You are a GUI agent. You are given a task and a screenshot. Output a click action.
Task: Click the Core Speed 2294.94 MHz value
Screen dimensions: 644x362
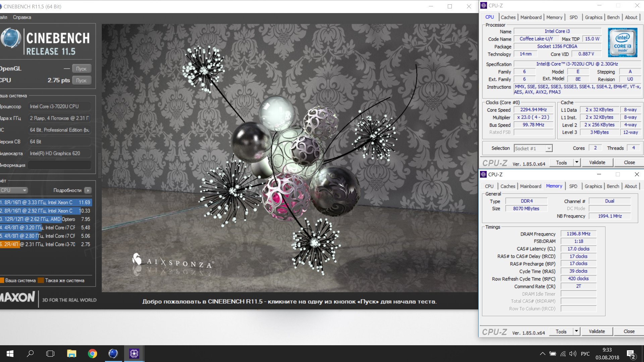533,110
